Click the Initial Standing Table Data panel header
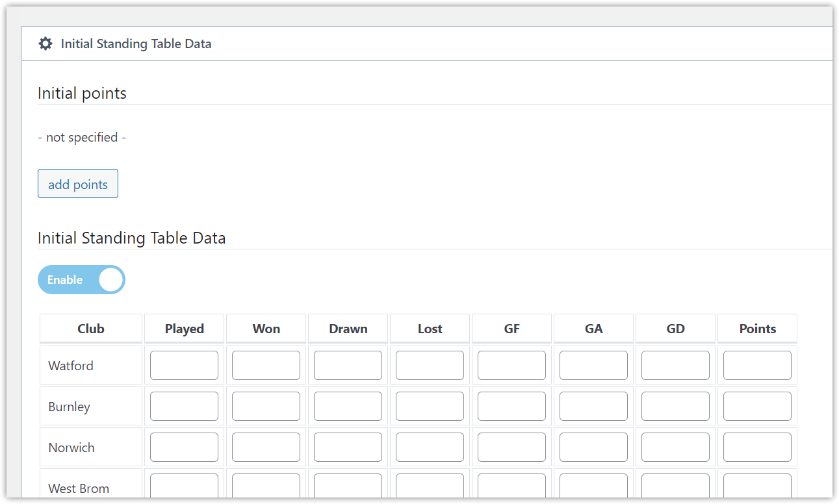839x504 pixels. pyautogui.click(x=136, y=44)
